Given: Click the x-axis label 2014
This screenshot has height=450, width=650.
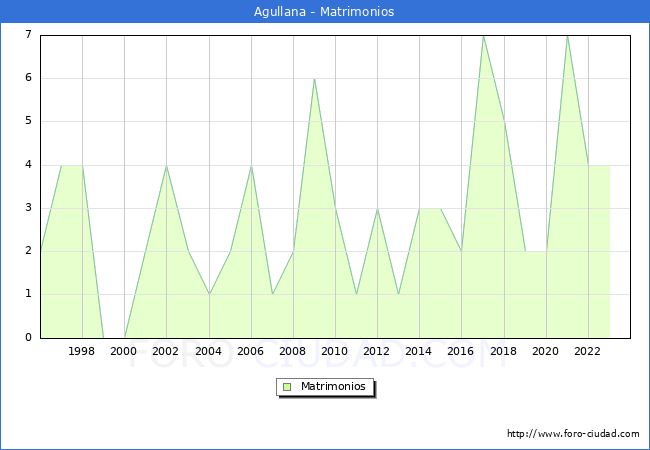Looking at the screenshot, I should point(419,351).
